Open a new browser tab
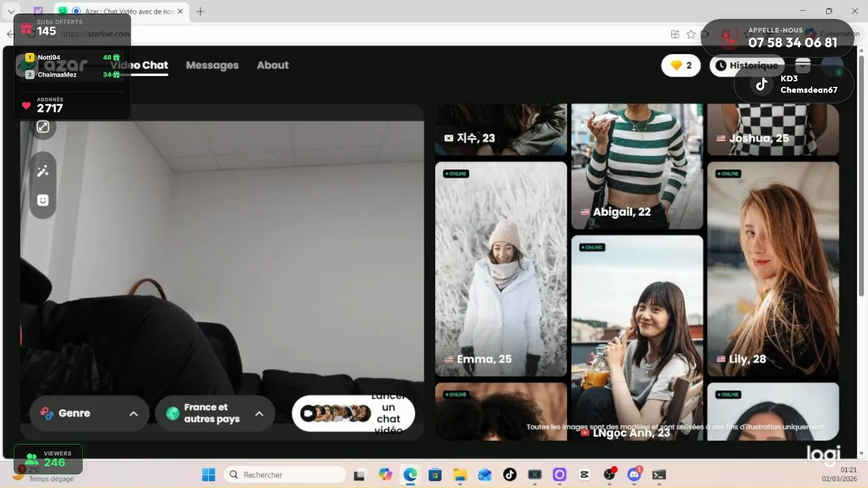Screen dimensions: 868x488 [x=200, y=12]
